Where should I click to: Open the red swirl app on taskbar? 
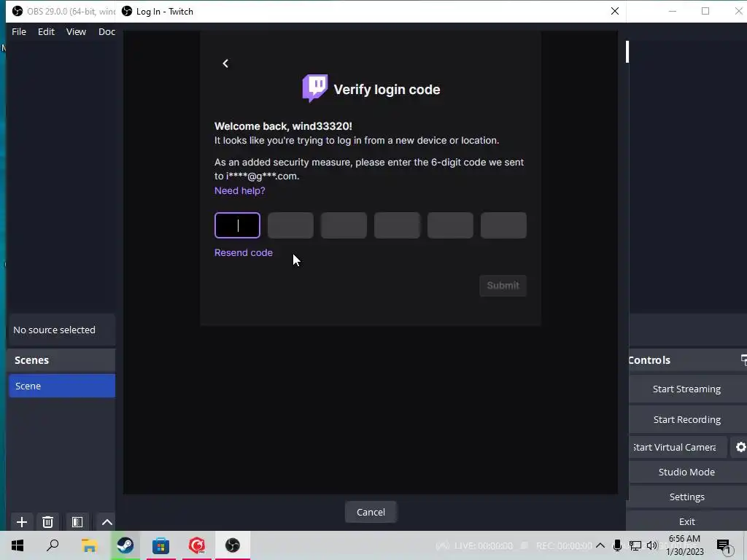click(x=197, y=545)
